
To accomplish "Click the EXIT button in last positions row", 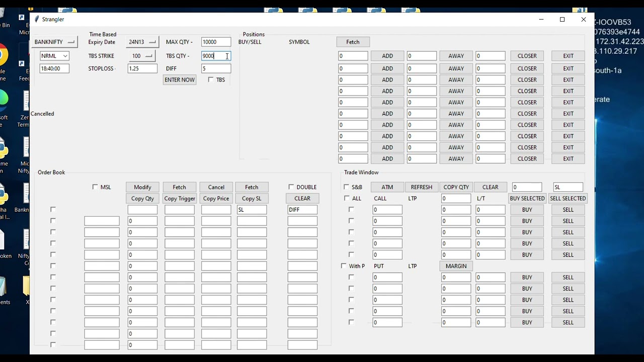I will point(568,158).
